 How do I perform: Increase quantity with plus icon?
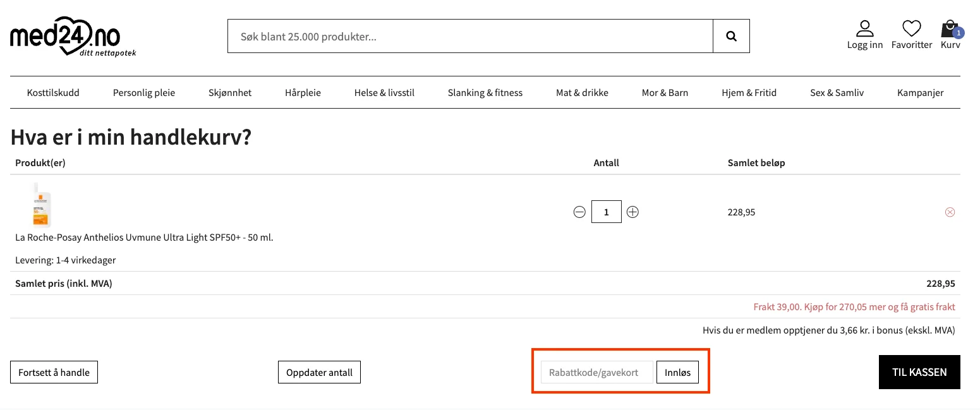click(x=632, y=212)
